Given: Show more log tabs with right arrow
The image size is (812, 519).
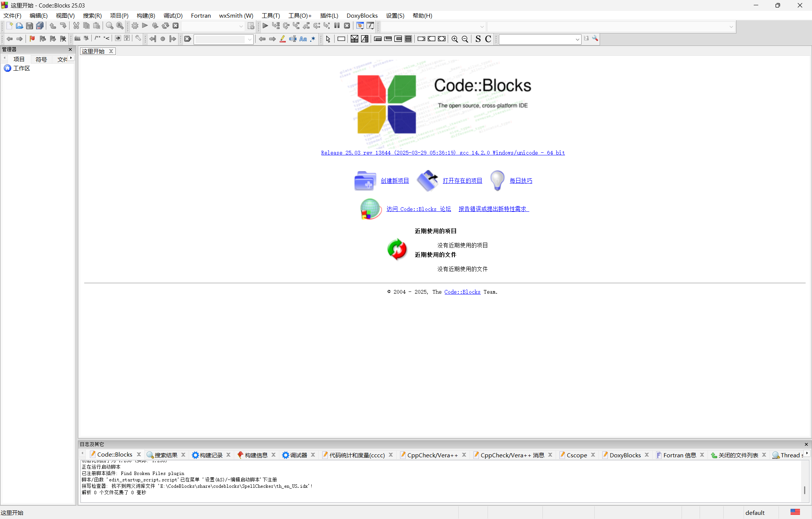Looking at the screenshot, I should (x=807, y=453).
